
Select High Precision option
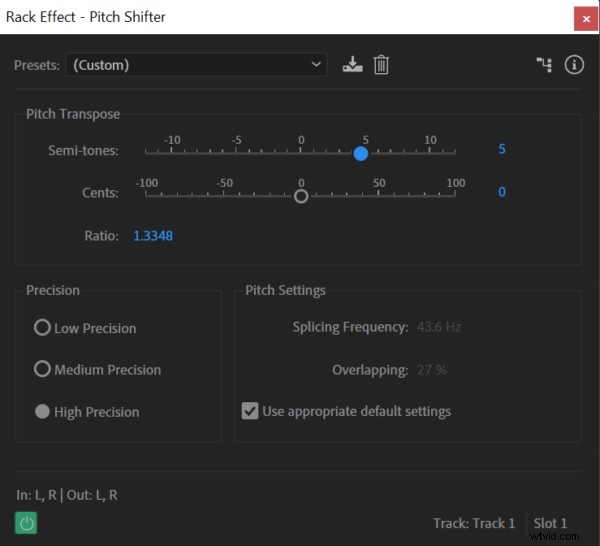[42, 411]
